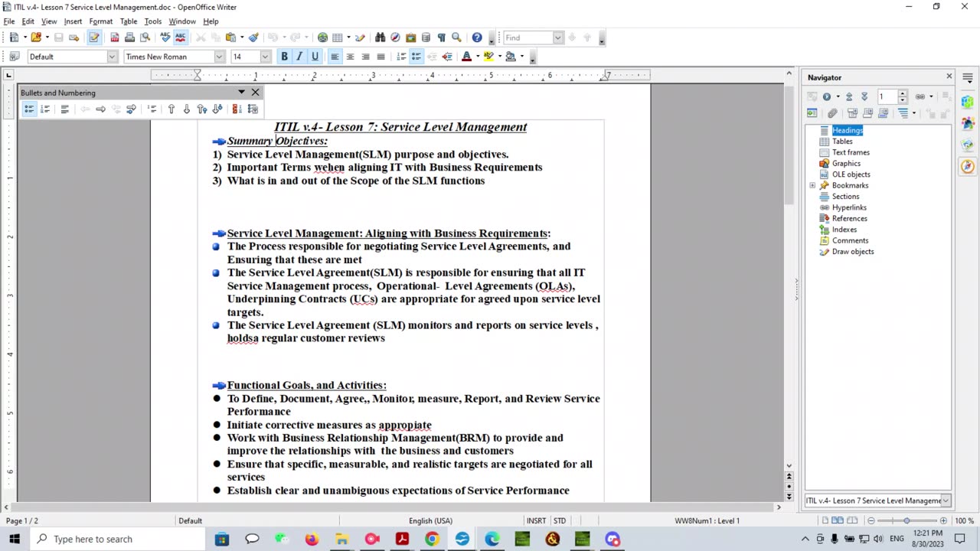The height and width of the screenshot is (551, 980).
Task: Open the Gallery icon in toolbar
Action: [x=410, y=37]
